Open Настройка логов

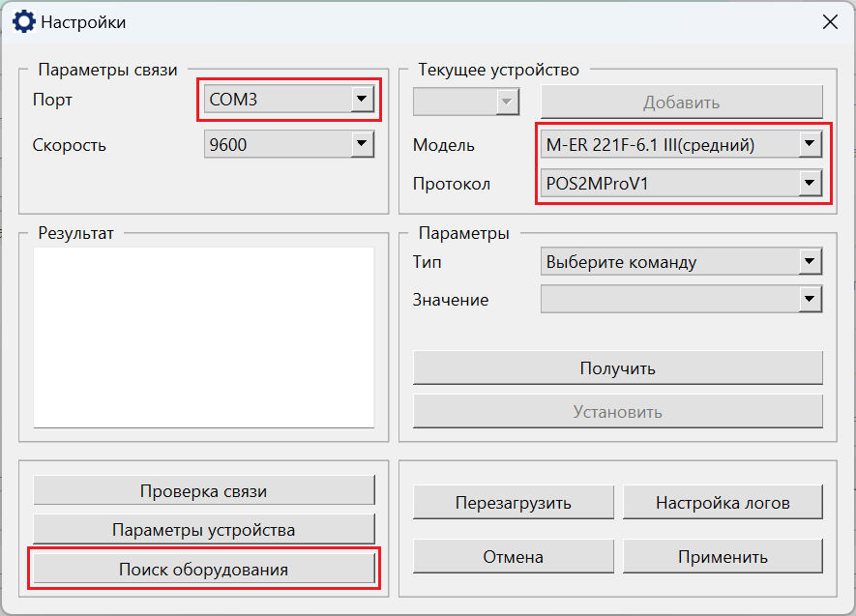pos(723,502)
